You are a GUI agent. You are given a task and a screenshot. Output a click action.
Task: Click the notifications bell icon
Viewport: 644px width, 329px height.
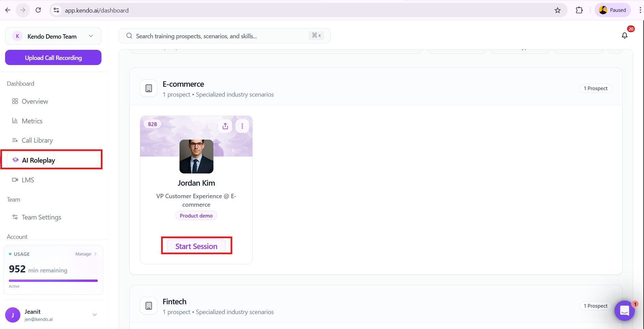point(624,36)
